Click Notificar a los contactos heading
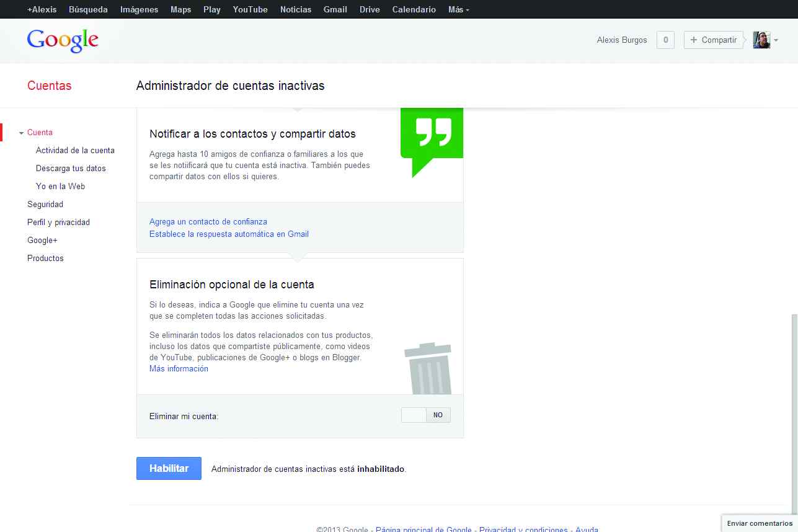The height and width of the screenshot is (532, 798). 253,134
